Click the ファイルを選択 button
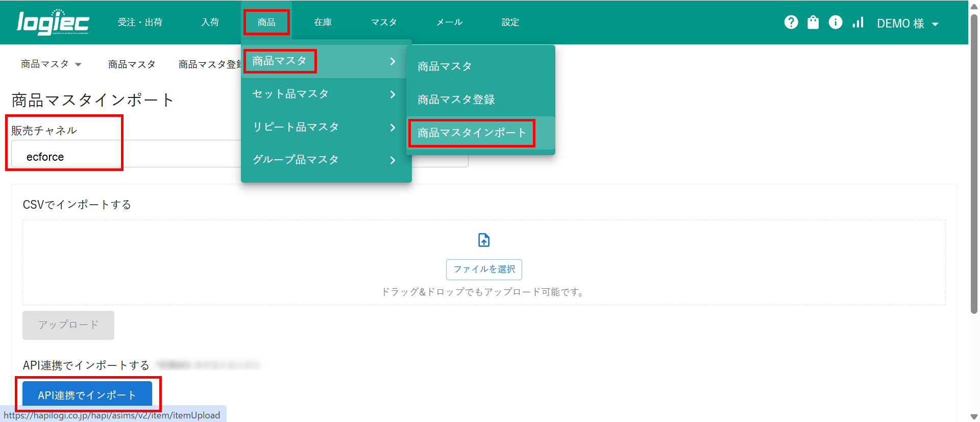The image size is (980, 422). pos(484,269)
